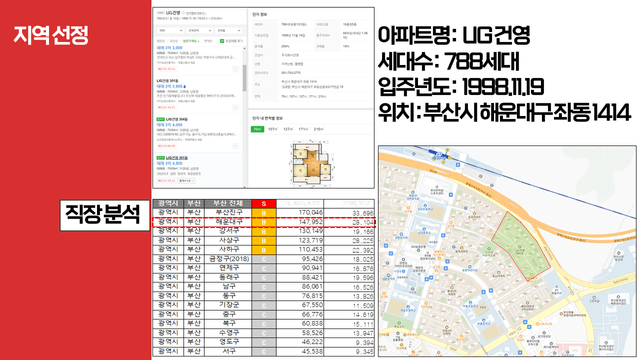
Task: Toggle the 동일매물 묶기 checkbox
Action: 222,41
